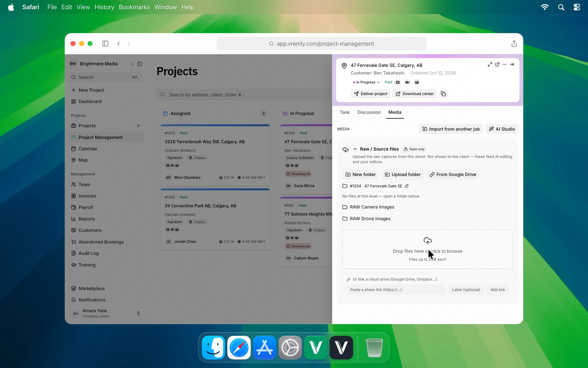The image size is (588, 368).
Task: Click the Label (optional) field
Action: (x=466, y=290)
